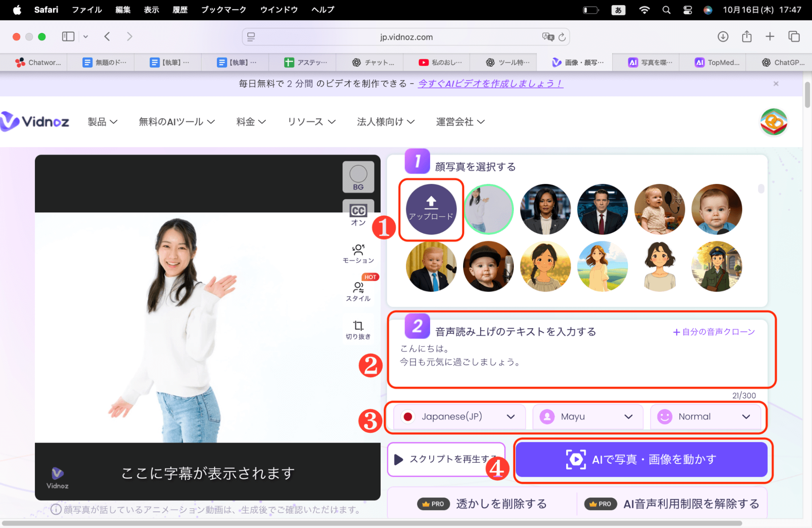Select the モーション motion tool icon
Screen dimensions: 812x528
coord(358,252)
